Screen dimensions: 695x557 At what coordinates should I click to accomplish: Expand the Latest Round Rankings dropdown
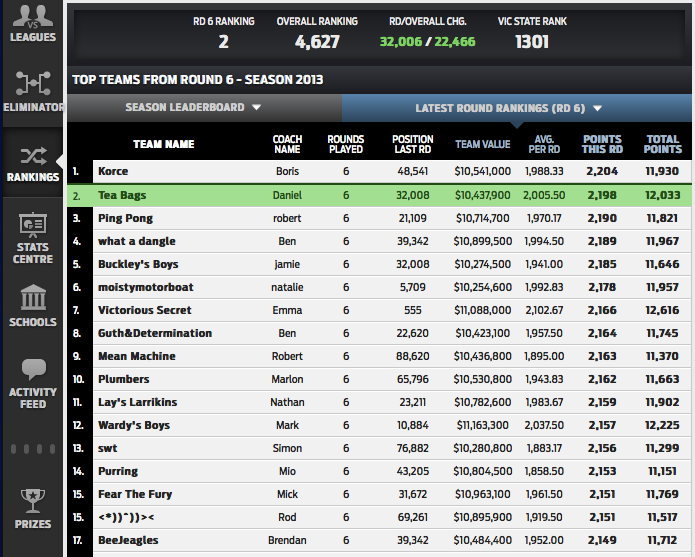pos(509,108)
